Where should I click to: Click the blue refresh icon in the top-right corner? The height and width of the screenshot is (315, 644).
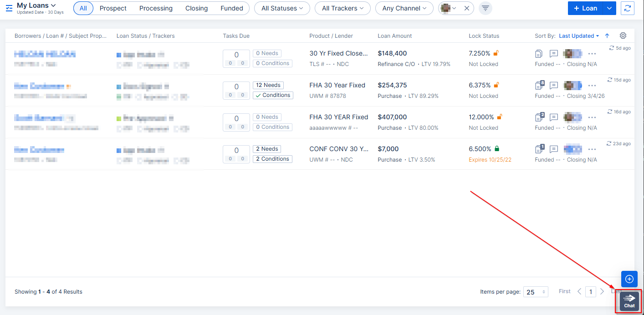(628, 8)
